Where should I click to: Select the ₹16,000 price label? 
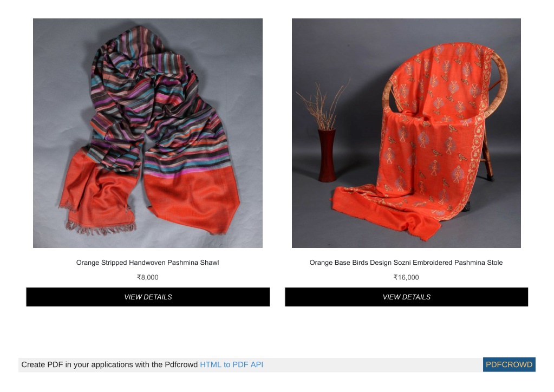[x=406, y=277]
